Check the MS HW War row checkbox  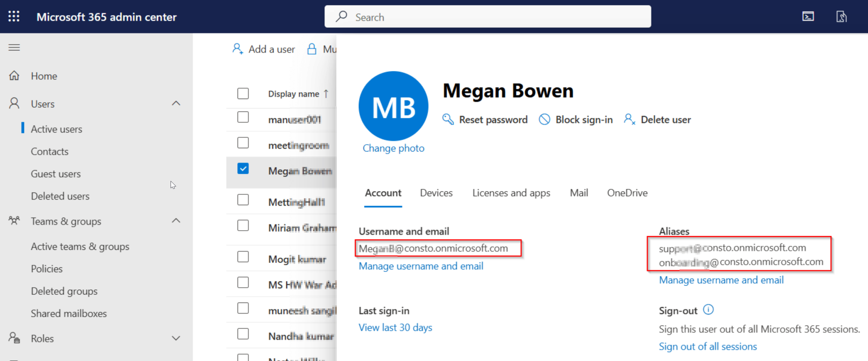(243, 282)
